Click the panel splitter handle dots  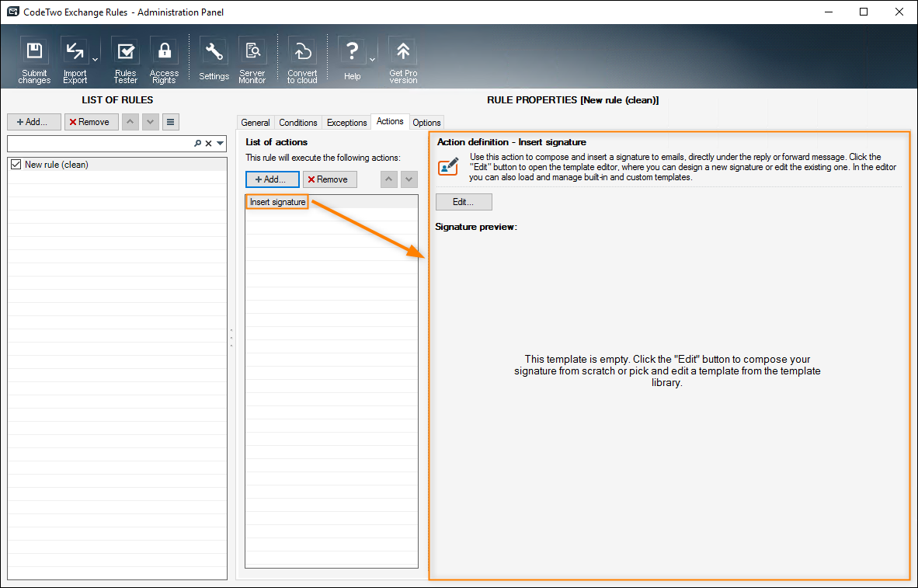pos(231,338)
